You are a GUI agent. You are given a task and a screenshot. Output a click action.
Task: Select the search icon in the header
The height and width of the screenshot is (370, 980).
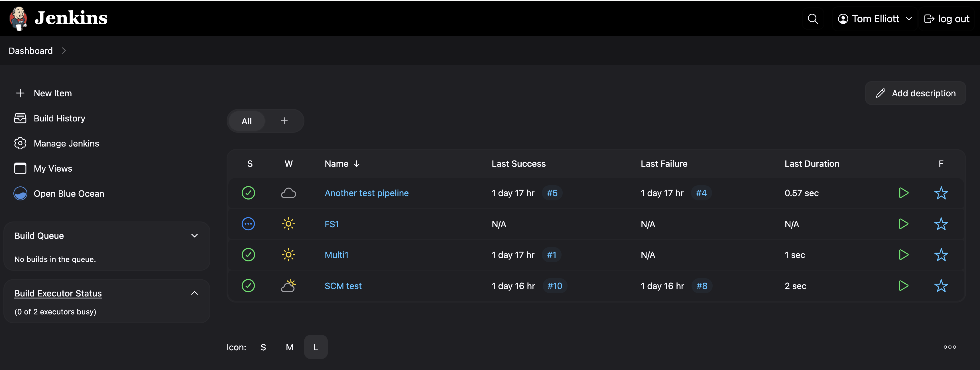813,18
